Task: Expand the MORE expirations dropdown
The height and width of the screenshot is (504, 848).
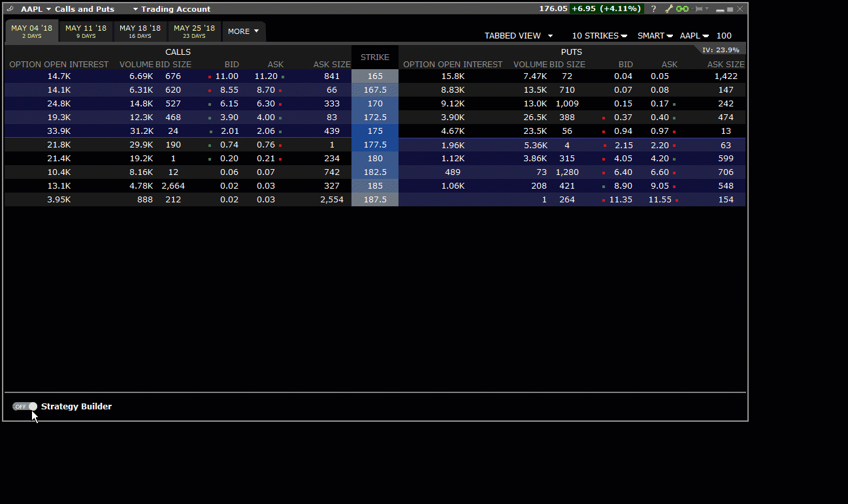Action: [243, 31]
